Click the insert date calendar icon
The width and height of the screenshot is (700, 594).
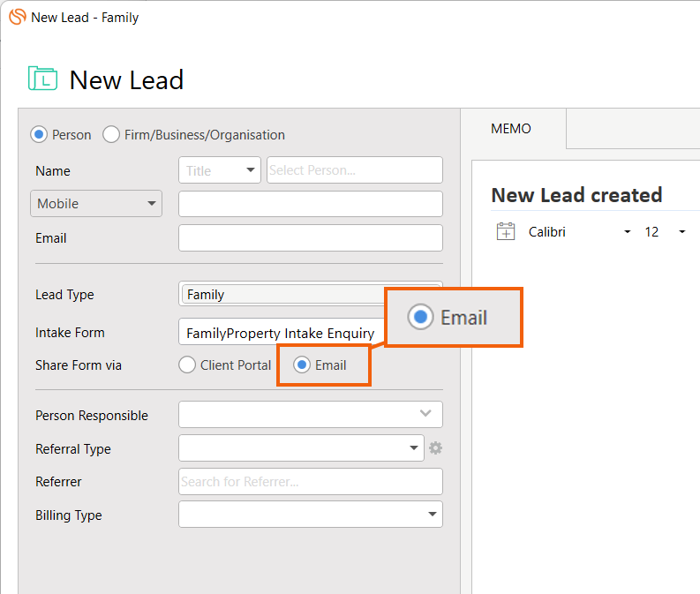(505, 231)
